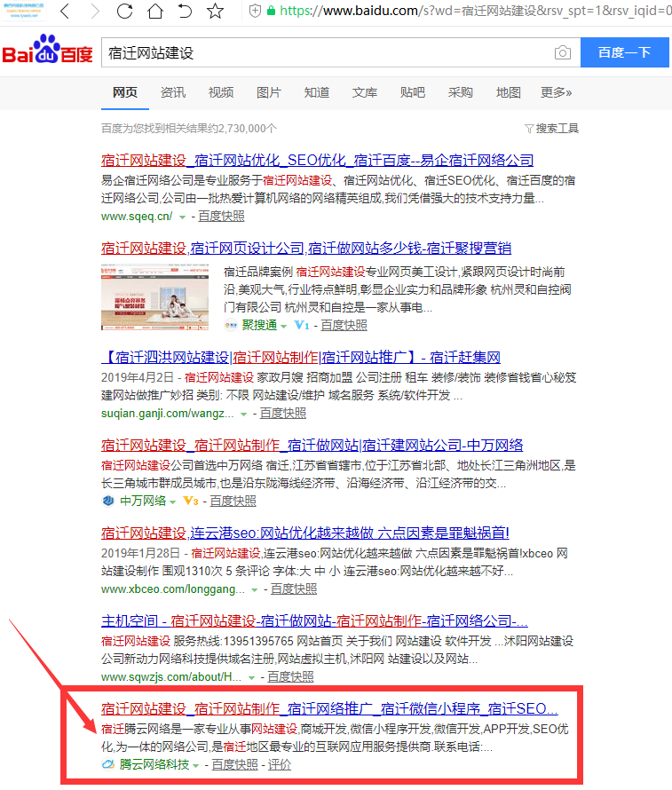The height and width of the screenshot is (790, 672).
Task: Expand dropdown next to www.sqwzjs.com
Action: (x=251, y=677)
